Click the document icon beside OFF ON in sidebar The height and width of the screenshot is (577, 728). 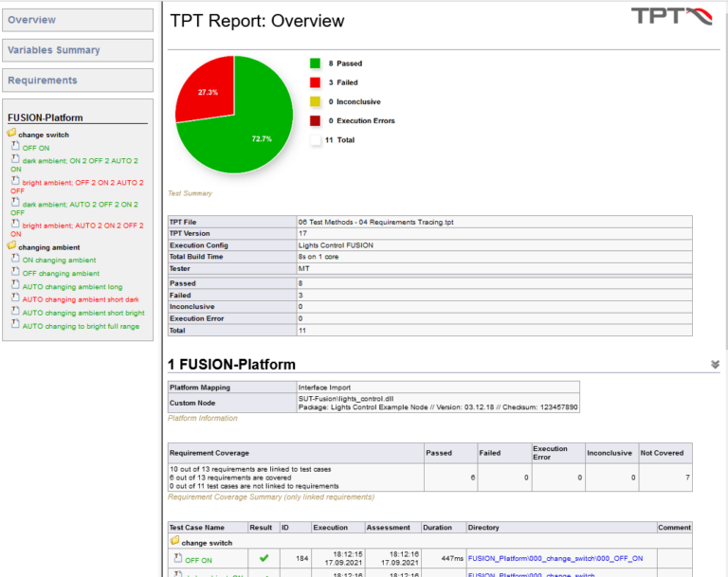(15, 146)
